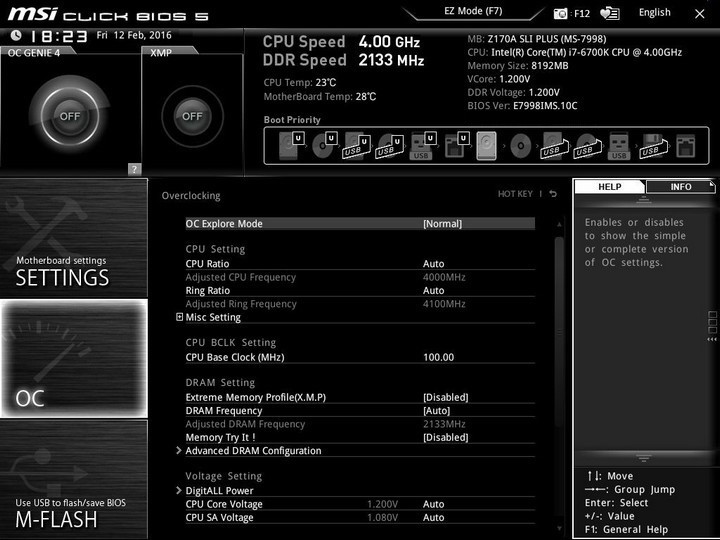Click the Adjusted CPU Frequency 4000MHz value
720x540 pixels.
coord(444,277)
